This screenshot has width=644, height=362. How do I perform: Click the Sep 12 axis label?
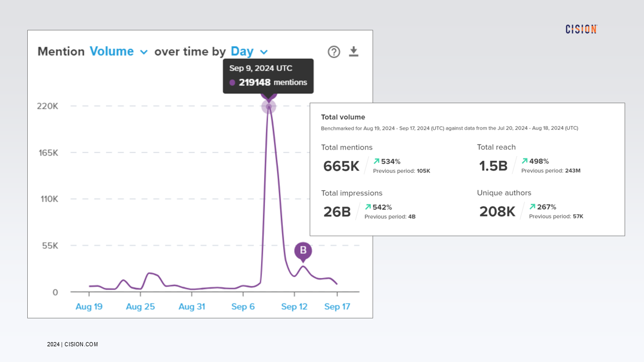(x=294, y=306)
